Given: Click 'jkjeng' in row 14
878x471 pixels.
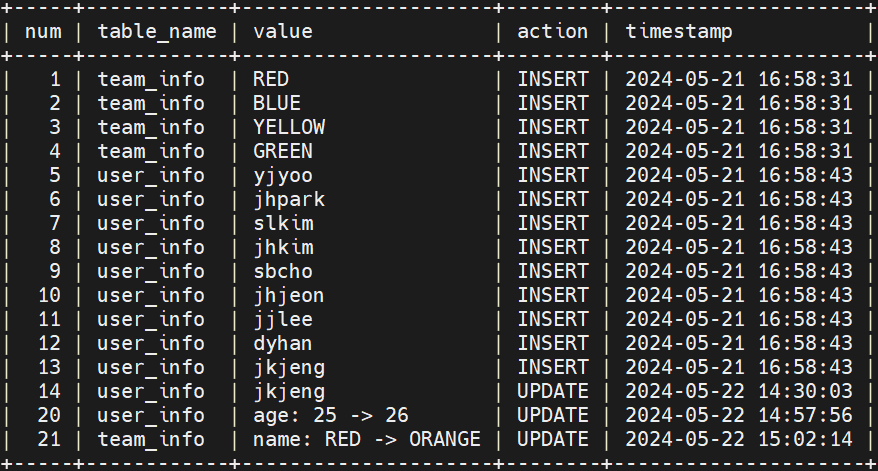Looking at the screenshot, I should pos(289,391).
